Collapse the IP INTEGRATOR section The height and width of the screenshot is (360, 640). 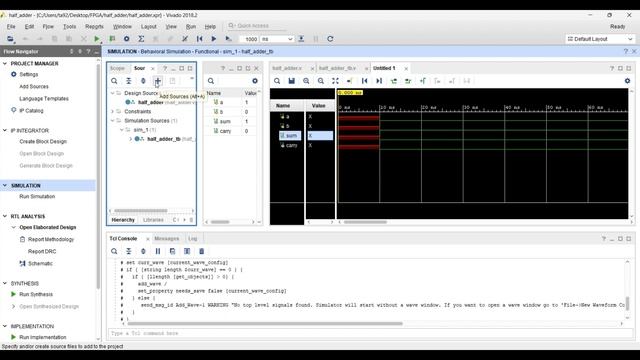coord(5,131)
